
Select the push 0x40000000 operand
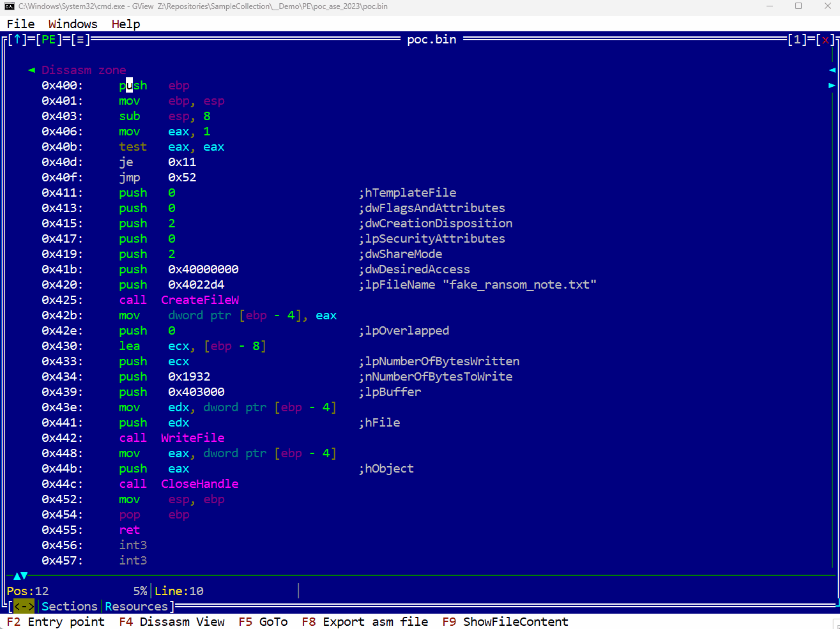pos(203,269)
